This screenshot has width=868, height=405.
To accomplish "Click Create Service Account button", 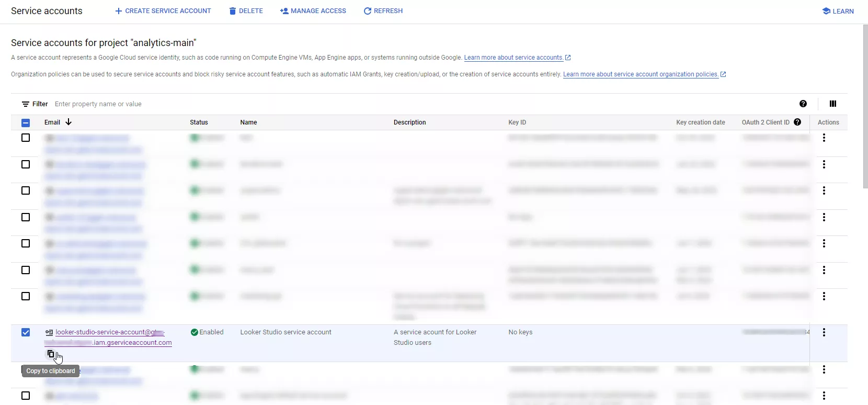I will tap(163, 11).
